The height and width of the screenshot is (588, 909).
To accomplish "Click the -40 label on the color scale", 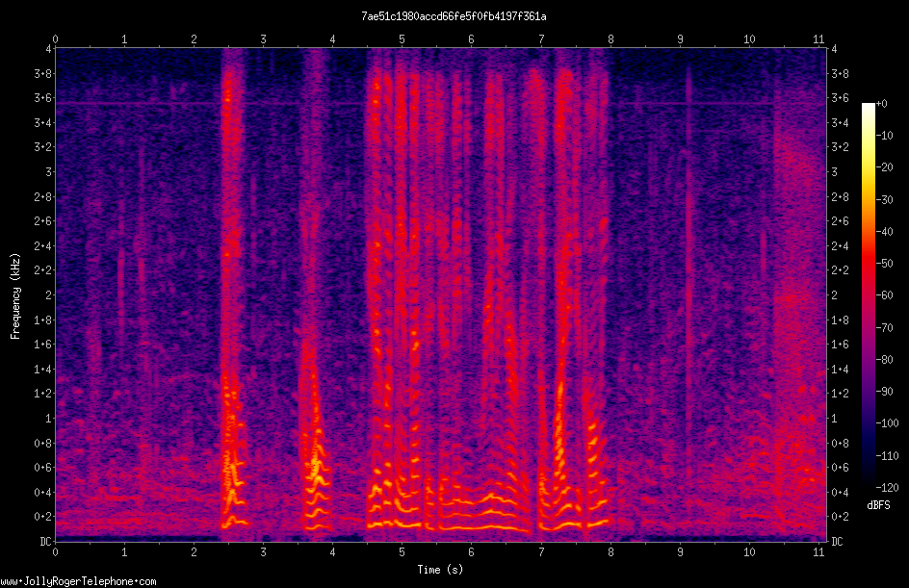I will 885,232.
